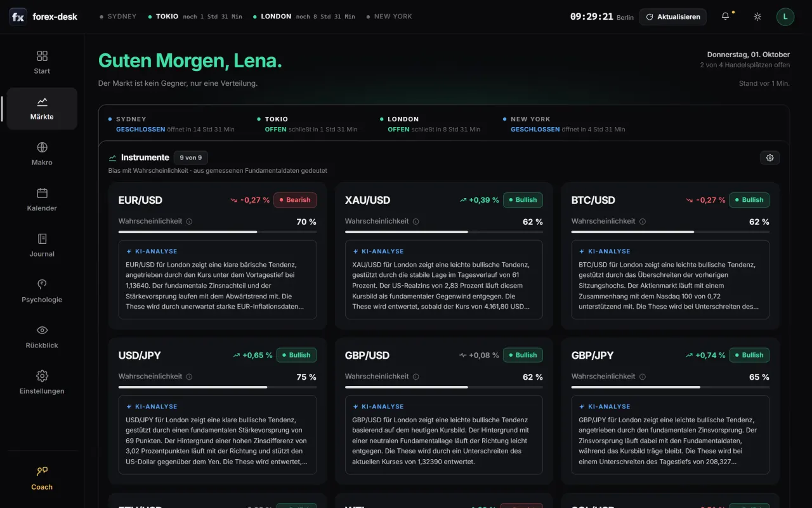812x508 pixels.
Task: Open the user avatar menu "L"
Action: pyautogui.click(x=785, y=17)
